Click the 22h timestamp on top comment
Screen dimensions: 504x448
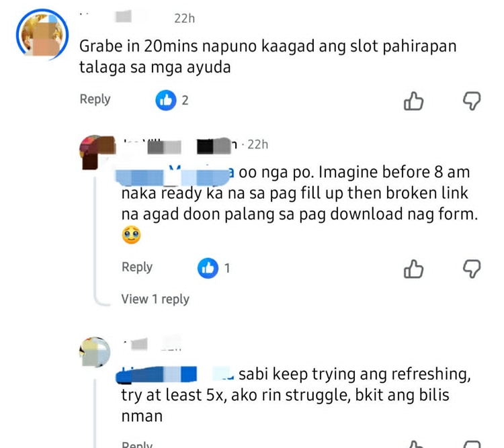coord(185,19)
